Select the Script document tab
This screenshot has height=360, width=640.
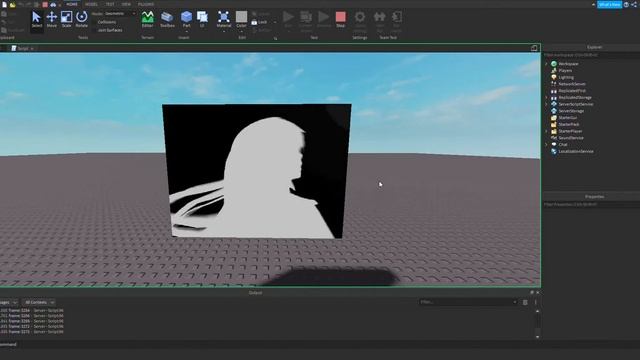point(22,48)
